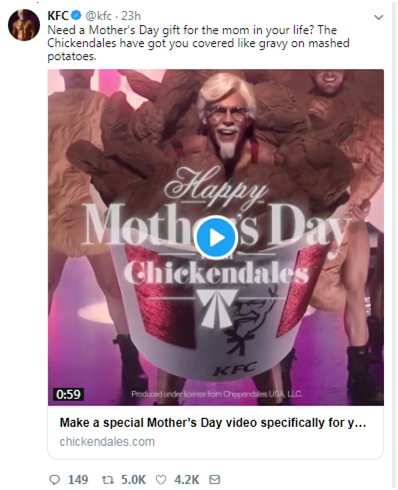Send tweet via direct message envelope icon
The height and width of the screenshot is (490, 398).
[x=214, y=479]
